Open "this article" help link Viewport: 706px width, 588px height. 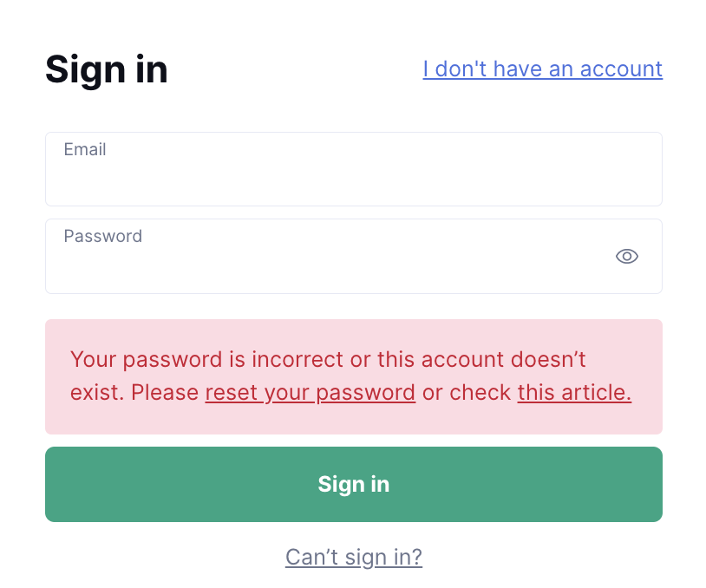point(573,393)
